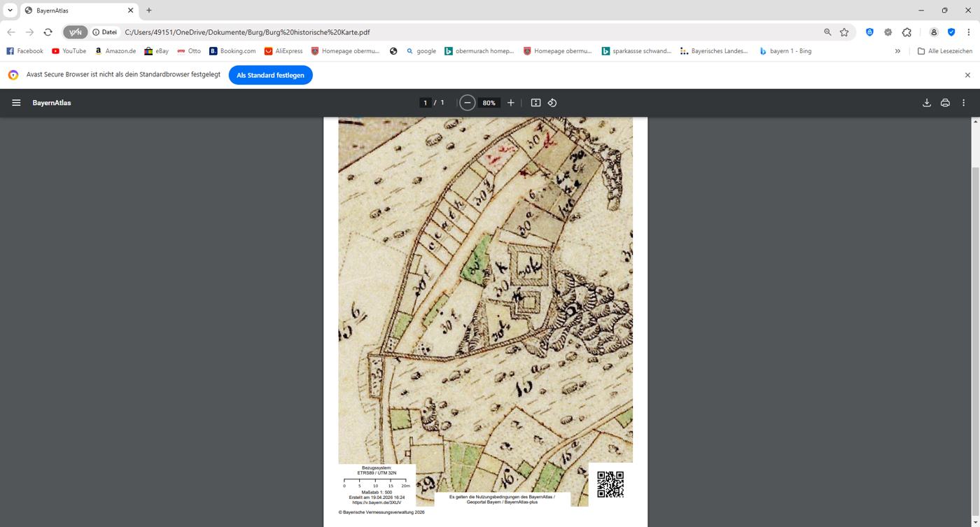Zoom in the PDF with plus button
Viewport: 980px width, 527px height.
coord(511,103)
